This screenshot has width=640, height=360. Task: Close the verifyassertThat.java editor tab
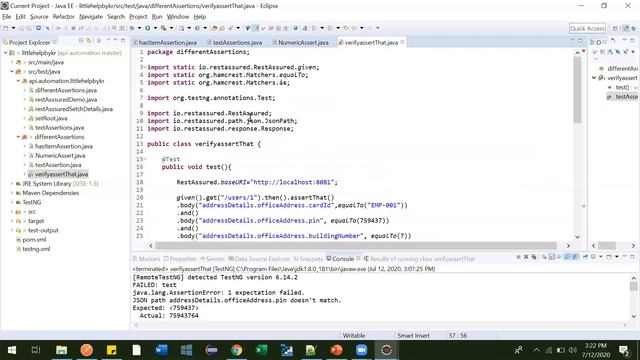[x=402, y=42]
